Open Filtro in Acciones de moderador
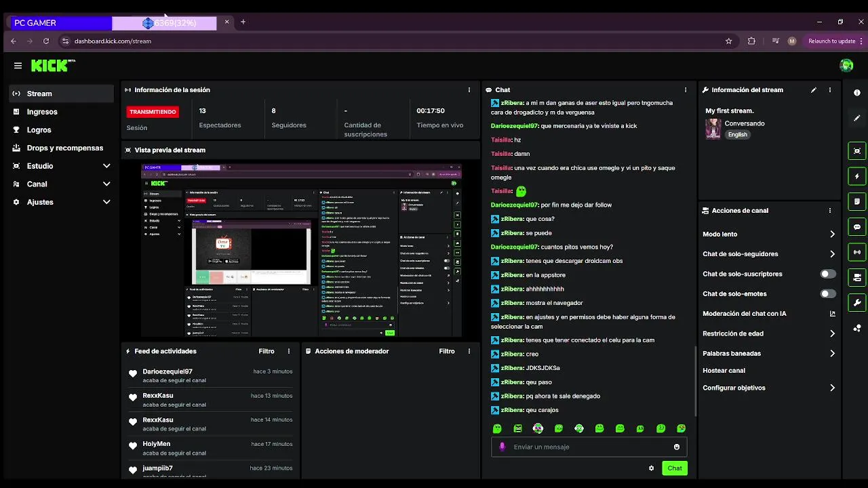This screenshot has height=488, width=868. pos(447,351)
